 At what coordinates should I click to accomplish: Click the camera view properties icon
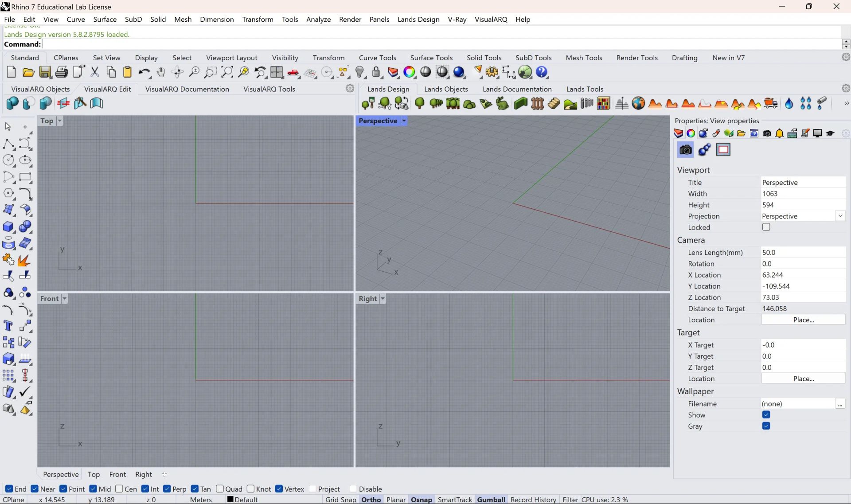point(685,150)
